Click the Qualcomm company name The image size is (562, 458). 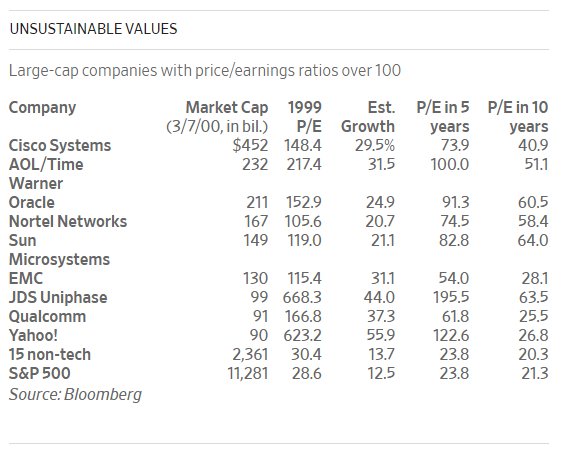point(47,316)
